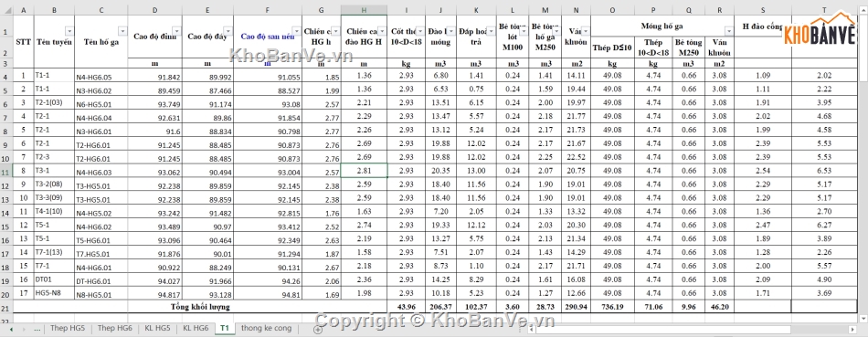
Task: Click cell 93.004 in Cao độ san nền column
Action: (x=268, y=171)
